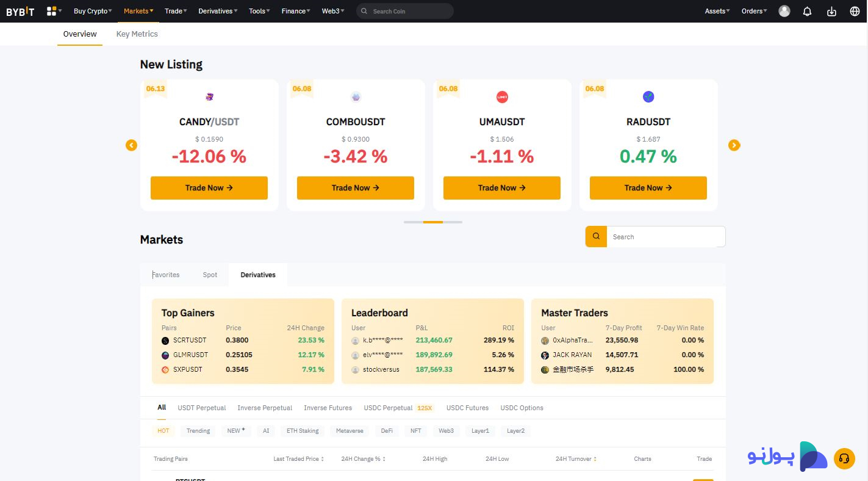Viewport: 868px width, 481px height.
Task: Filter by the NFT tag
Action: click(x=416, y=431)
